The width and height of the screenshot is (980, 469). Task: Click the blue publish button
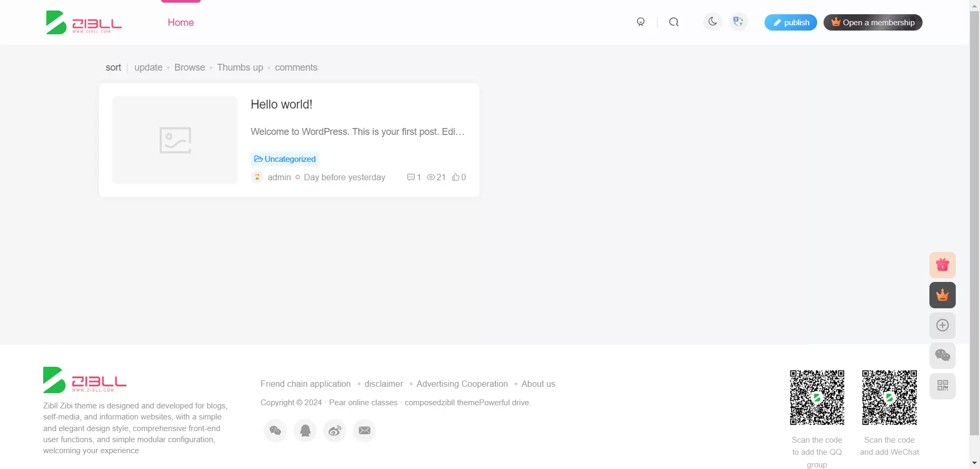[791, 23]
